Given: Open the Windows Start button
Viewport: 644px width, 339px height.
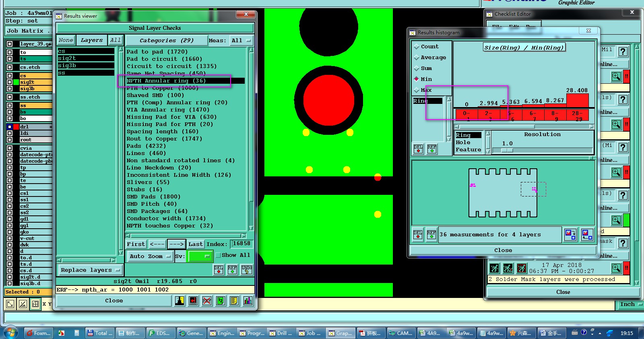Looking at the screenshot, I should pyautogui.click(x=11, y=333).
